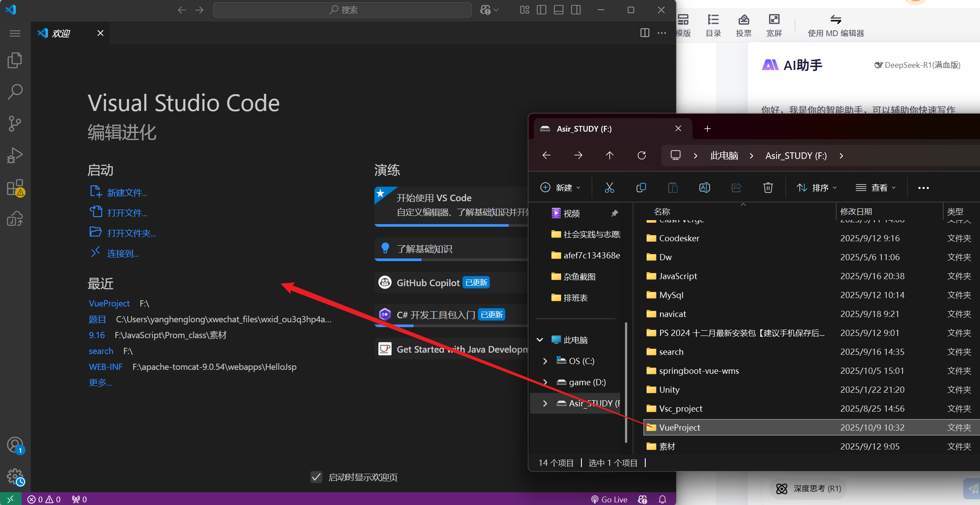Click the cut scissors icon in File Explorer

(x=609, y=188)
